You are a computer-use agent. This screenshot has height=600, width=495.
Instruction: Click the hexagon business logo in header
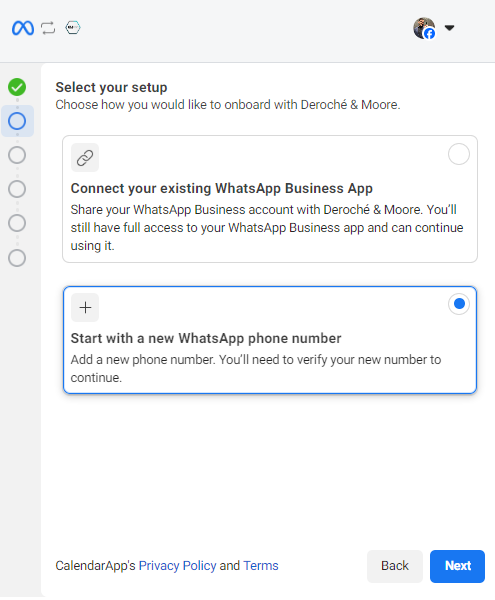tap(73, 28)
